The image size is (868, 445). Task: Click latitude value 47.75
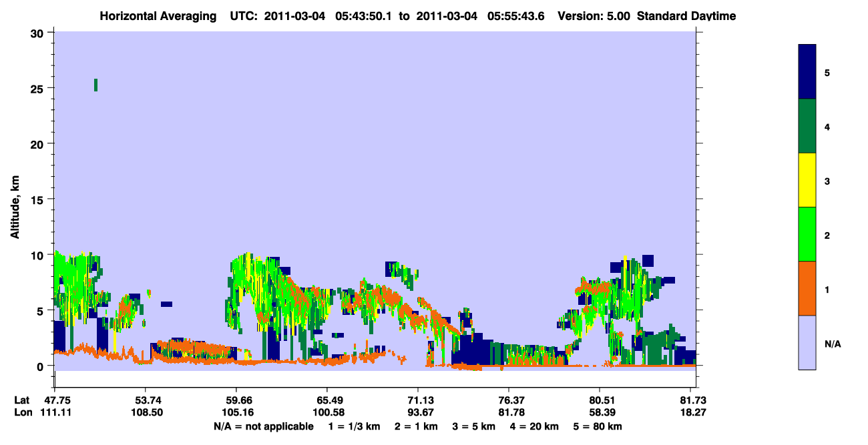[x=57, y=400]
